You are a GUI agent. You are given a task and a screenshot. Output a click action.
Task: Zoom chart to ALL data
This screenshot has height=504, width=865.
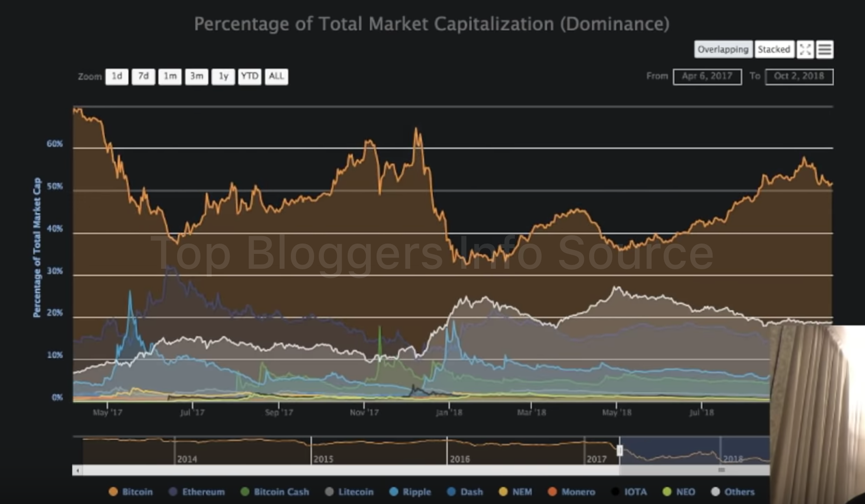[276, 76]
